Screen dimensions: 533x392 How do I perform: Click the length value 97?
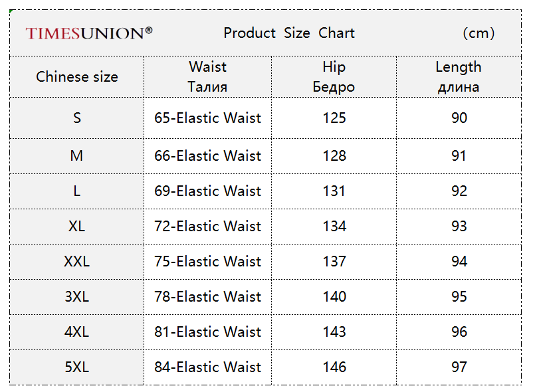click(459, 367)
